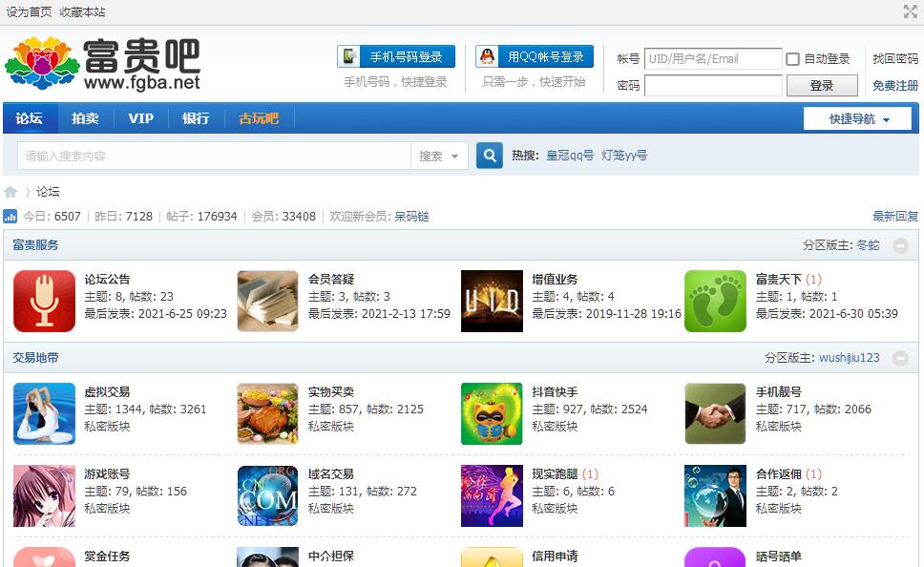This screenshot has width=924, height=567.
Task: Collapse the 富贵服务 section
Action: pyautogui.click(x=900, y=245)
